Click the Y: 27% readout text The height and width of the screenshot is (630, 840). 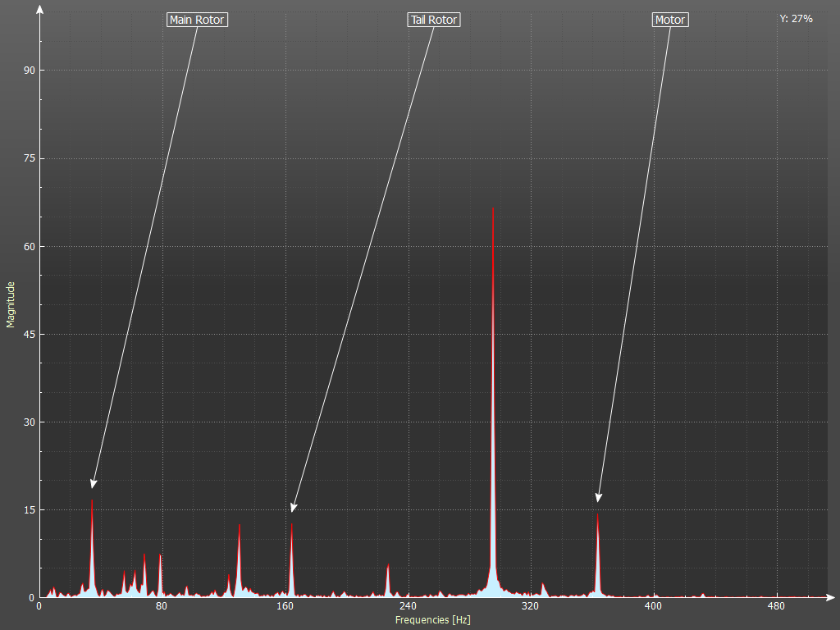796,18
